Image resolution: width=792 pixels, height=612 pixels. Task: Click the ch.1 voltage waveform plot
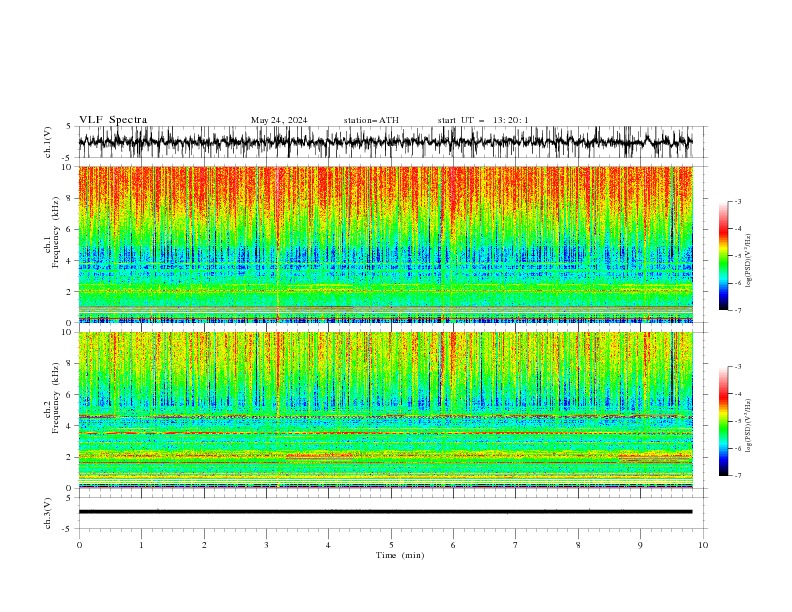tap(385, 142)
